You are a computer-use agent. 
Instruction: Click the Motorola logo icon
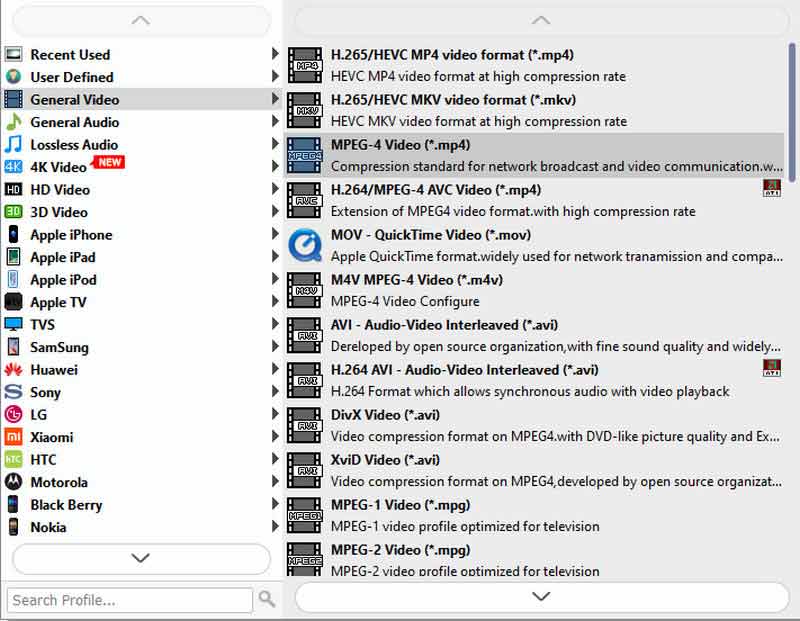pyautogui.click(x=13, y=482)
